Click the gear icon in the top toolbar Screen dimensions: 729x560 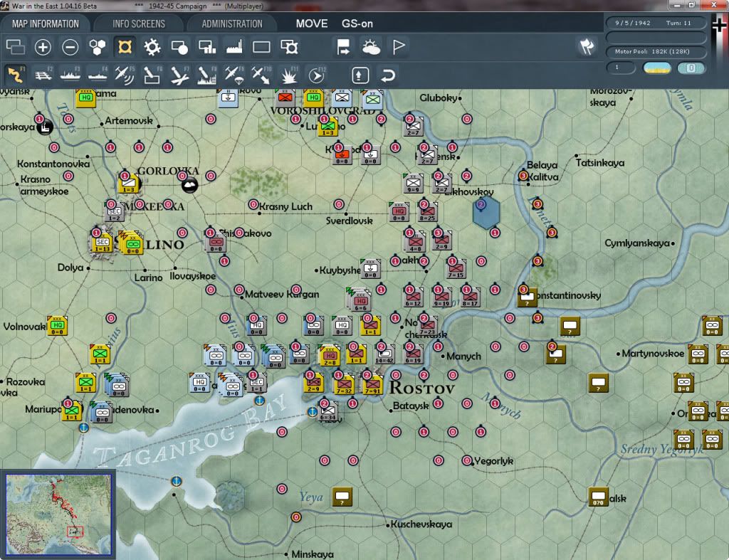click(152, 47)
